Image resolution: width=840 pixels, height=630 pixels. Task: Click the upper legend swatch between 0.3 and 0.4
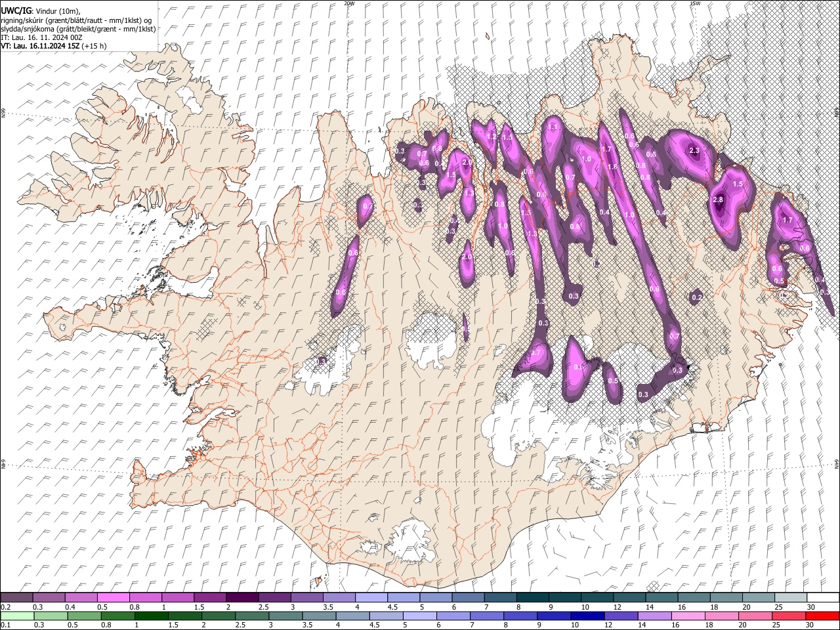pyautogui.click(x=49, y=598)
